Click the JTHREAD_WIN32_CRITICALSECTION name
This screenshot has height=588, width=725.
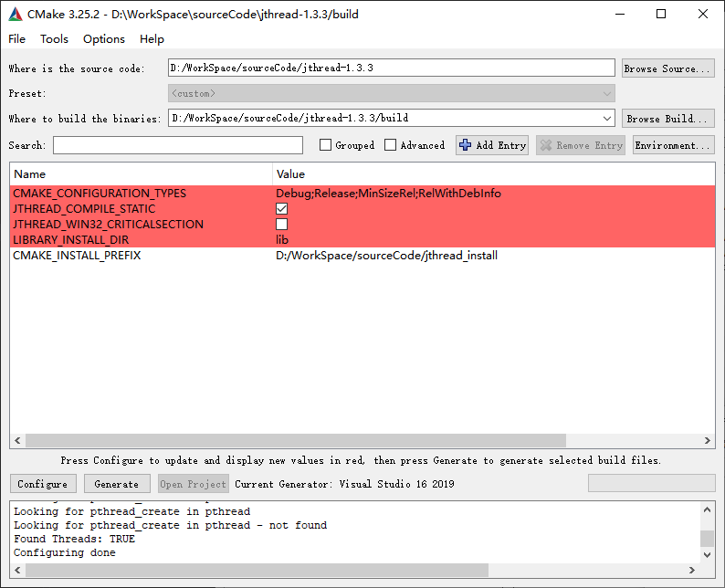(x=108, y=225)
